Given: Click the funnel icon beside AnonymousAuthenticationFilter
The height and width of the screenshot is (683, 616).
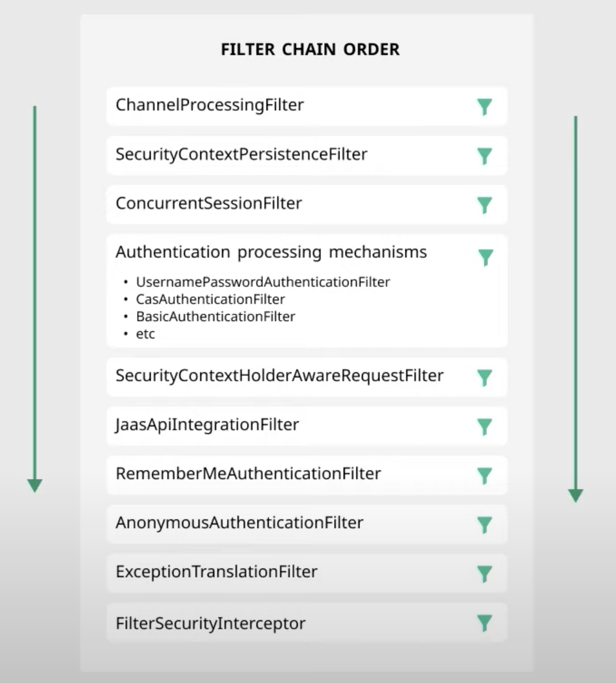Looking at the screenshot, I should pos(484,524).
